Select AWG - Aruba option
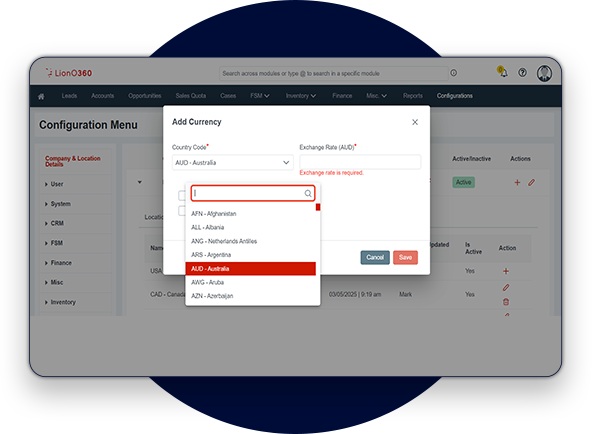 pyautogui.click(x=251, y=282)
